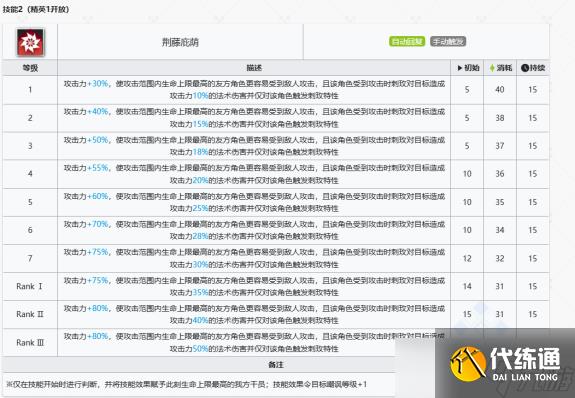
Task: Click cost value 32 in level 7 row
Action: click(500, 258)
